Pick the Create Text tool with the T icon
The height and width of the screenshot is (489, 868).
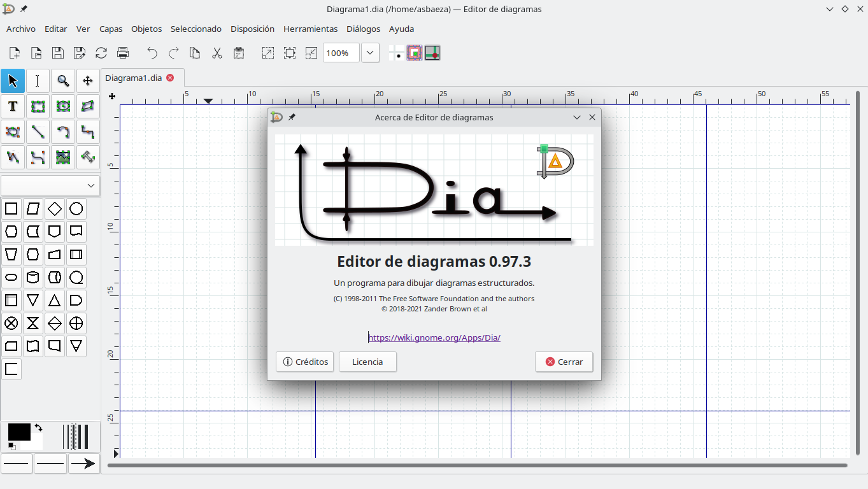coord(12,106)
